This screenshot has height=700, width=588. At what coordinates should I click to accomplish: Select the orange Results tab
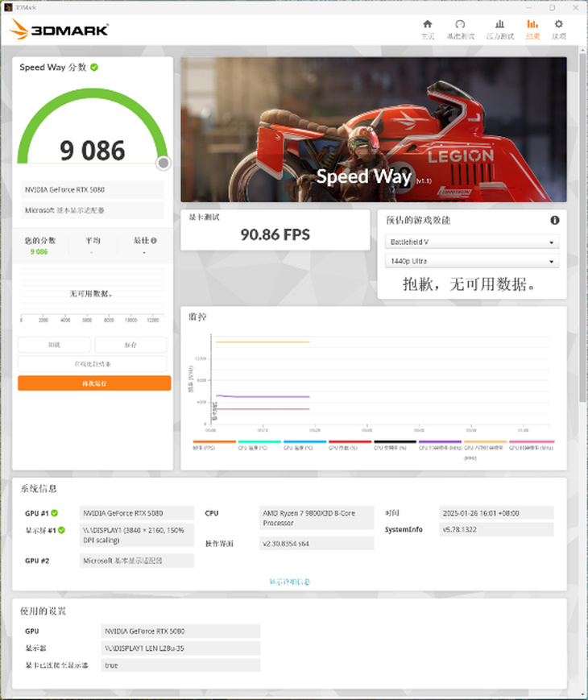click(x=532, y=29)
